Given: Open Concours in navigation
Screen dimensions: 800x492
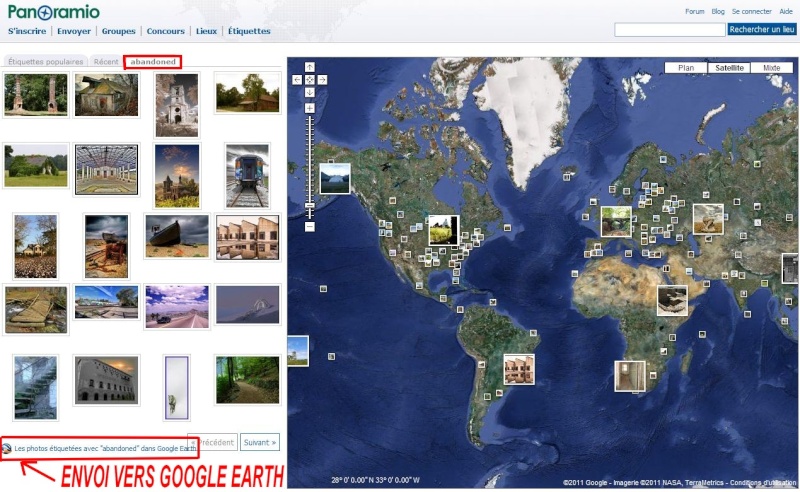Looking at the screenshot, I should click(165, 31).
